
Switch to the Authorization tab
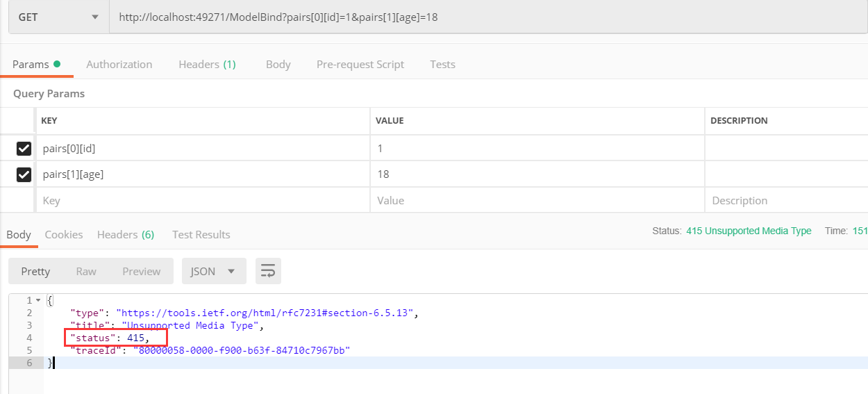point(119,64)
